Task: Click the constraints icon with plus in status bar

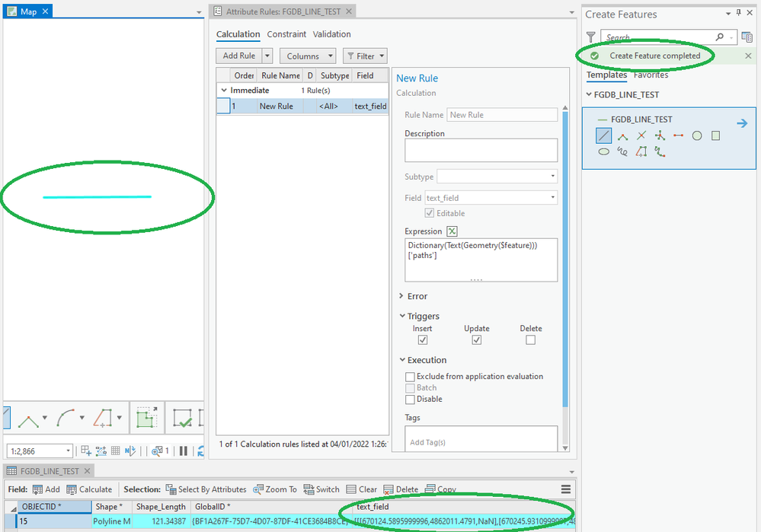Action: (x=86, y=451)
